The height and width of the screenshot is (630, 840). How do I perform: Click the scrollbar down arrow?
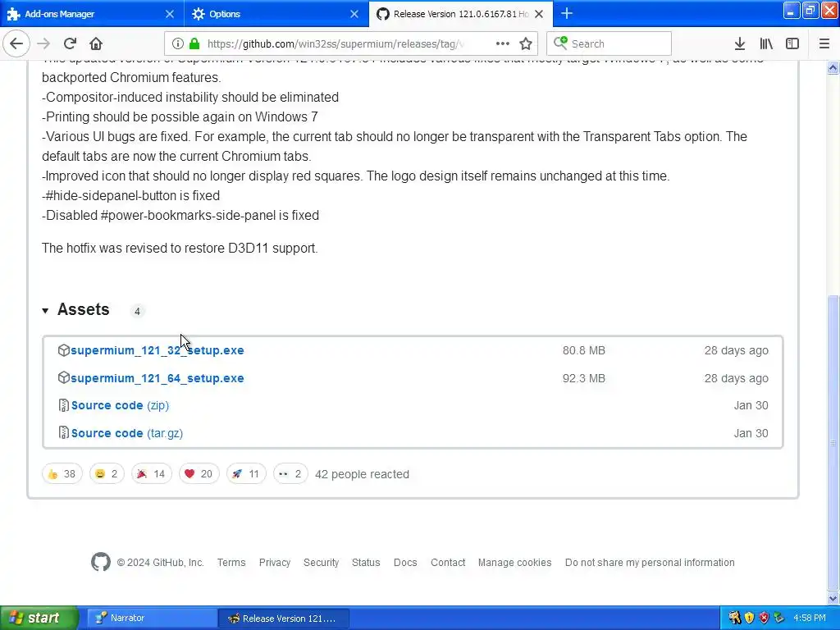[x=833, y=598]
